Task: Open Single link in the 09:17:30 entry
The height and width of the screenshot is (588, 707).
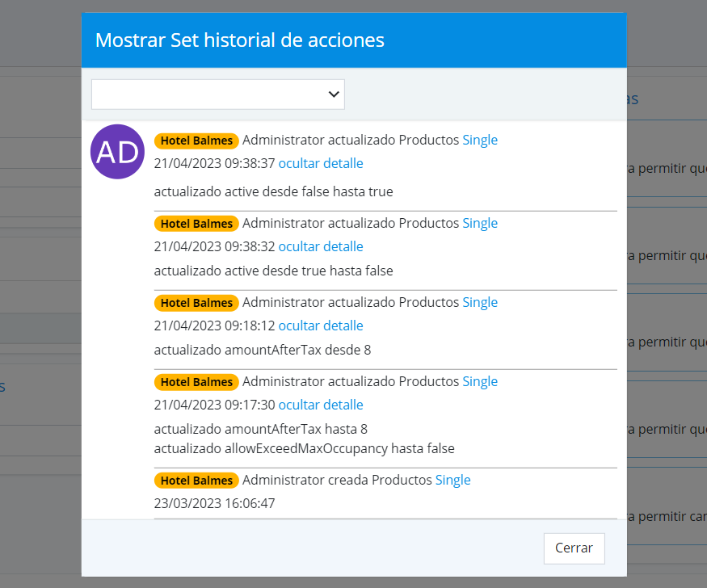Action: click(480, 382)
